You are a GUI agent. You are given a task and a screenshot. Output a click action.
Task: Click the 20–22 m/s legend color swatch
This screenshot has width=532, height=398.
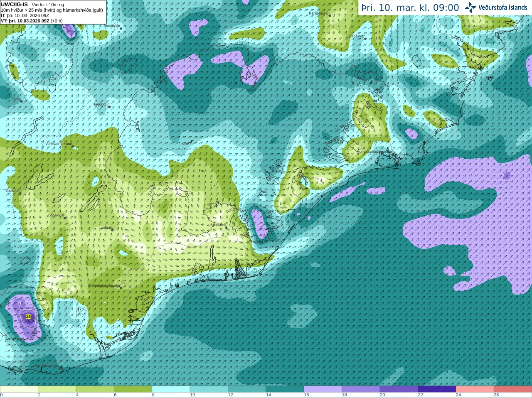click(399, 389)
